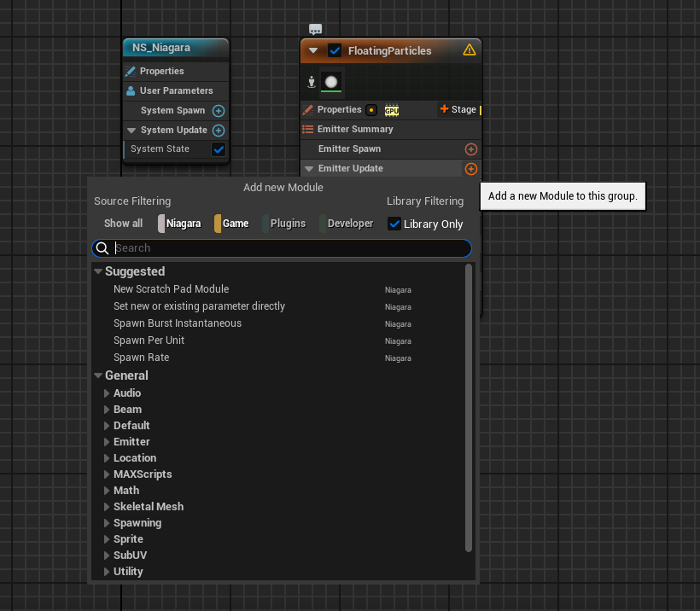Image resolution: width=700 pixels, height=611 pixels.
Task: Toggle the FloatingParticles emitter enabled checkbox
Action: pos(335,50)
